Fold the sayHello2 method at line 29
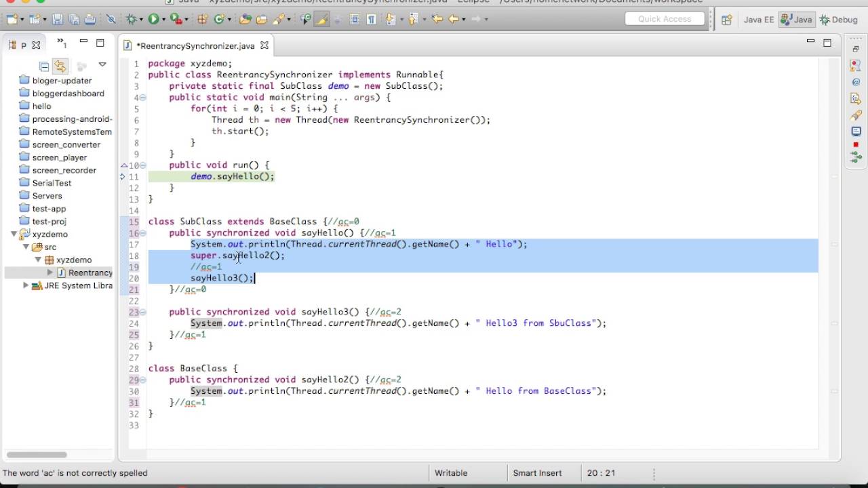This screenshot has width=868, height=488. tap(142, 380)
